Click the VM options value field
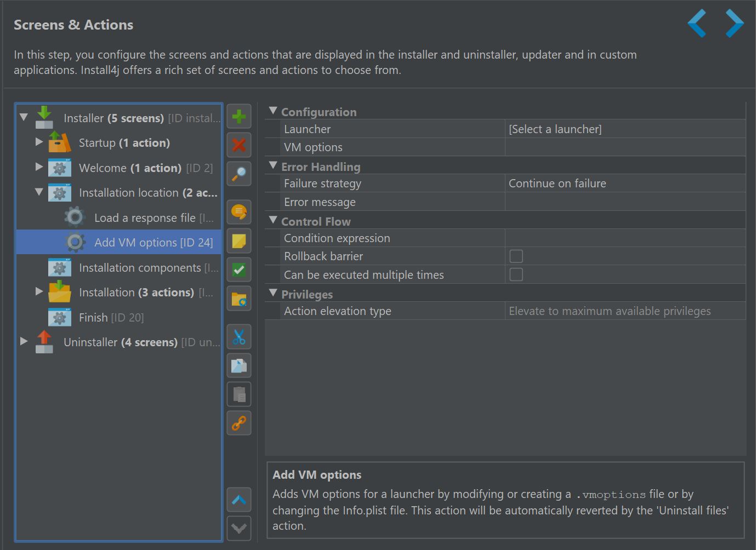 tap(625, 147)
